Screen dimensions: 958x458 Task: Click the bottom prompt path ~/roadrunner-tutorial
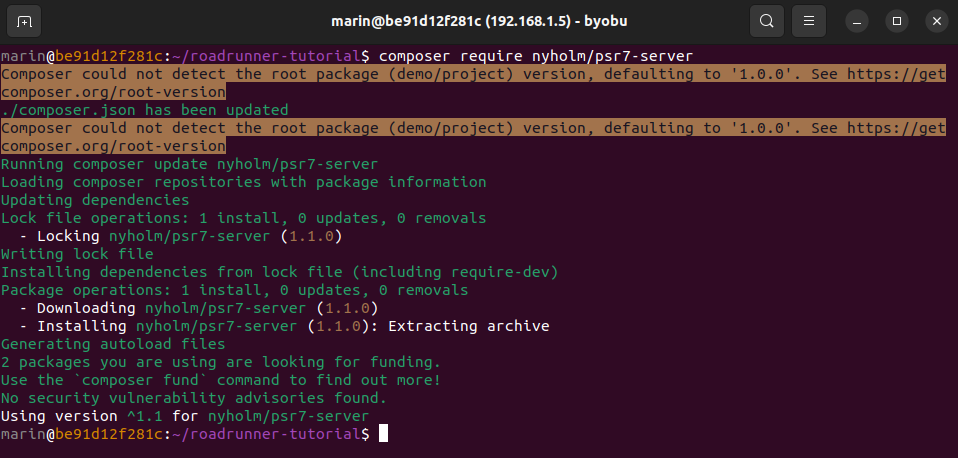pos(266,434)
